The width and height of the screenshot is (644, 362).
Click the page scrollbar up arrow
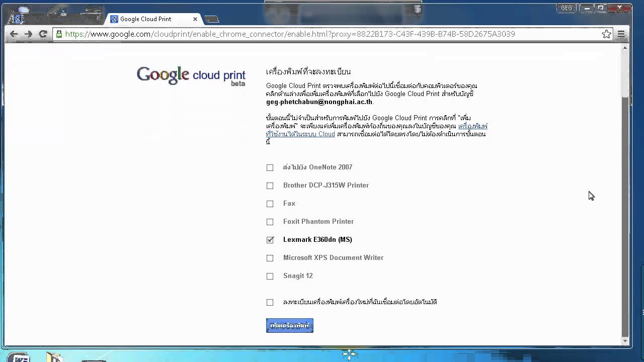click(625, 48)
